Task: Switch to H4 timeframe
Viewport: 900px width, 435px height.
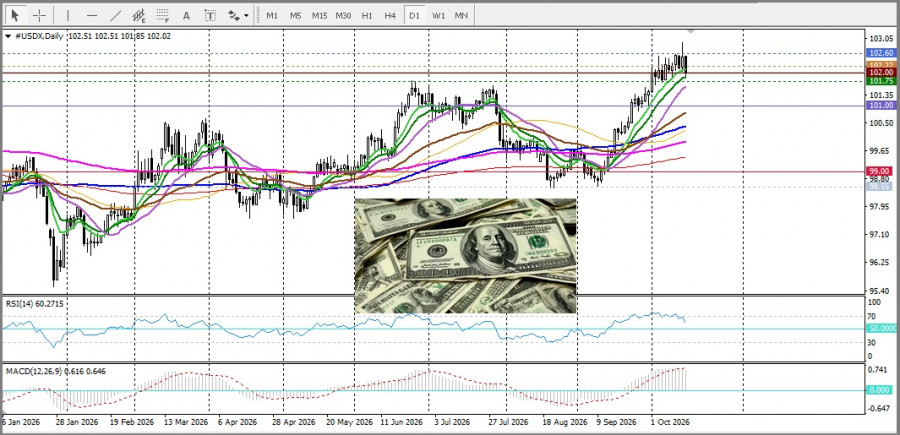Action: [390, 15]
